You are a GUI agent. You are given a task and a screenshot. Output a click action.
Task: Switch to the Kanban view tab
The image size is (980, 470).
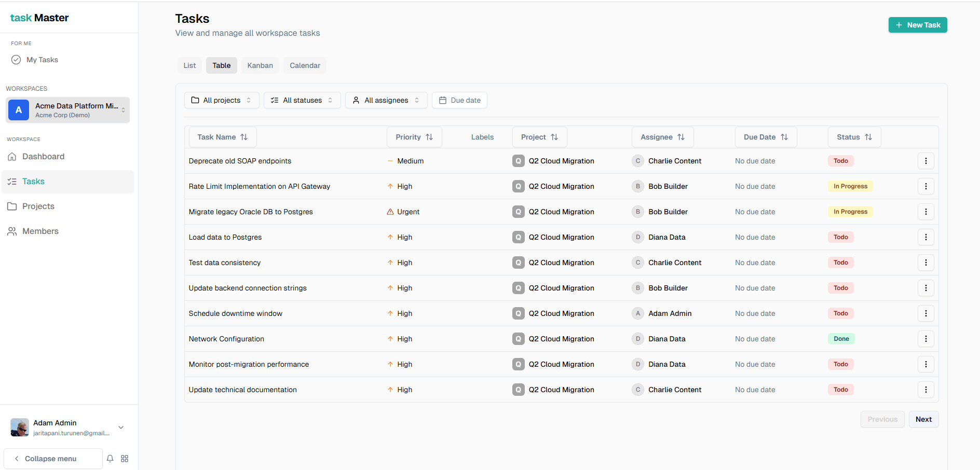click(260, 65)
